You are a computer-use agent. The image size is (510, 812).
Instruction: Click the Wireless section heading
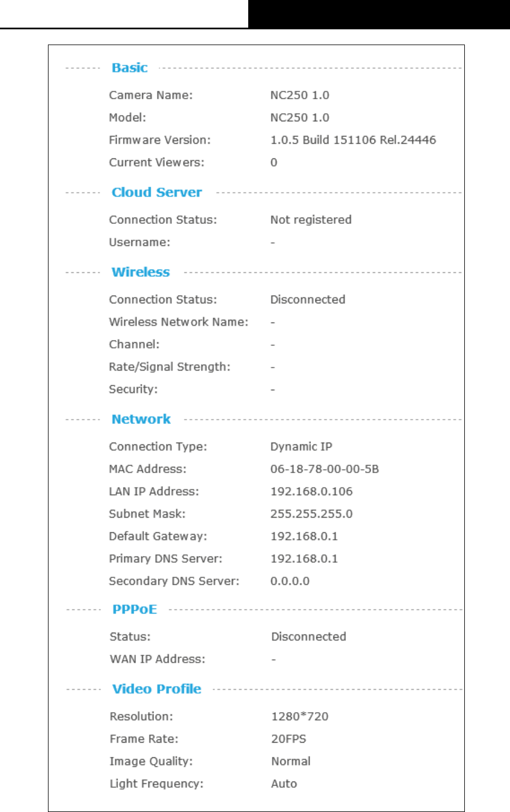140,272
